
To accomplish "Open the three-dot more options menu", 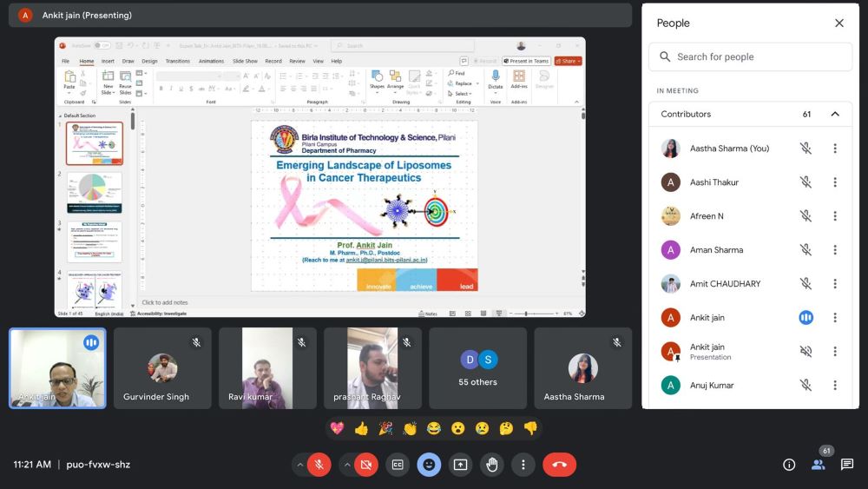I will 523,465.
